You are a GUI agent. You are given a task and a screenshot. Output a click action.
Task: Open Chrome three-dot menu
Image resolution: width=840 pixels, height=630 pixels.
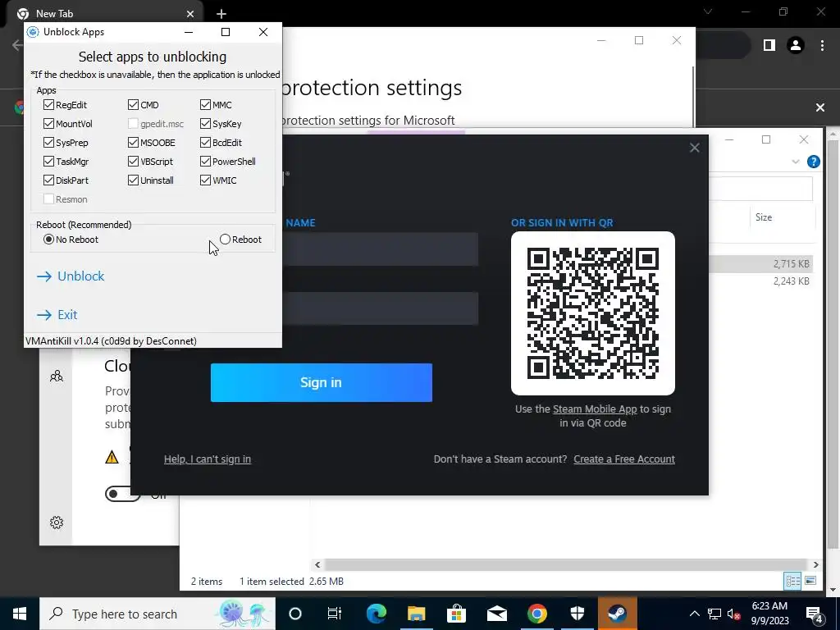point(822,46)
